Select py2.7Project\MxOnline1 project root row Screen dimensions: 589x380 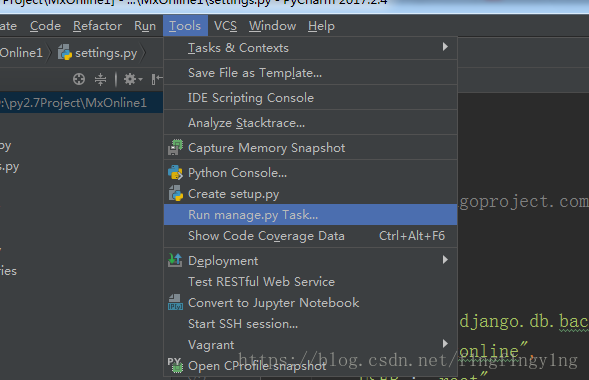82,103
